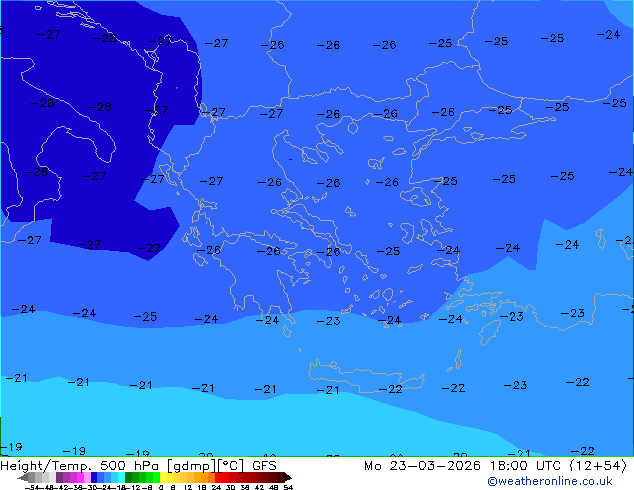Click the bright red legend swatch at 24
634x490 pixels.
coord(218,477)
